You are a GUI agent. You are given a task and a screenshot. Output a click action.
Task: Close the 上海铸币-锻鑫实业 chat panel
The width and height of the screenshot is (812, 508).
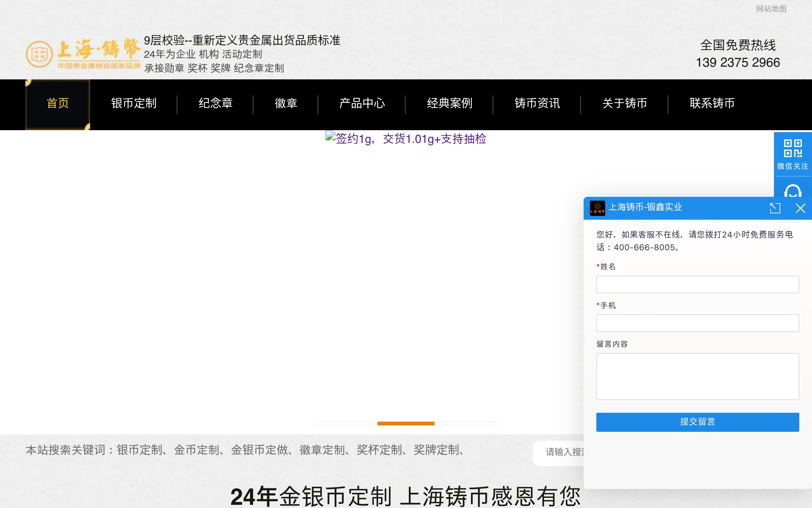click(800, 208)
